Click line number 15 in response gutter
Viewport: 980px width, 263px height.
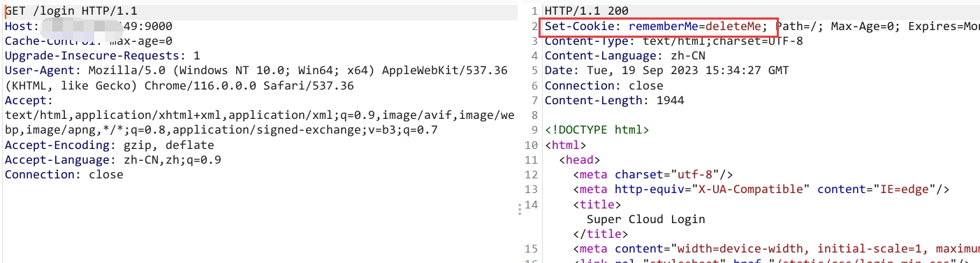click(532, 249)
